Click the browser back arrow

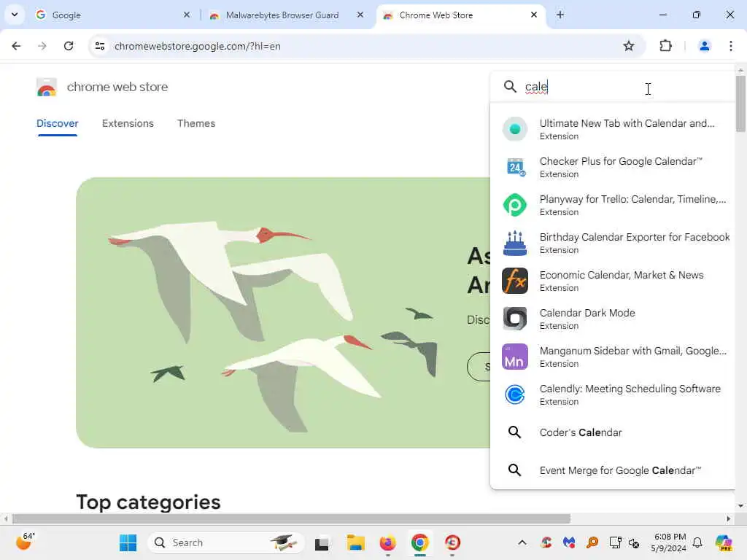coord(16,46)
